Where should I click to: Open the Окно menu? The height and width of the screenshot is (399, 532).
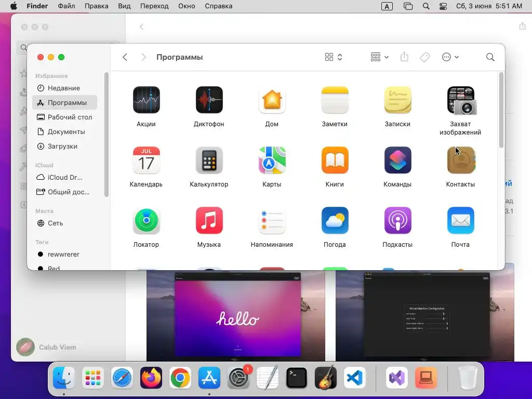click(187, 6)
